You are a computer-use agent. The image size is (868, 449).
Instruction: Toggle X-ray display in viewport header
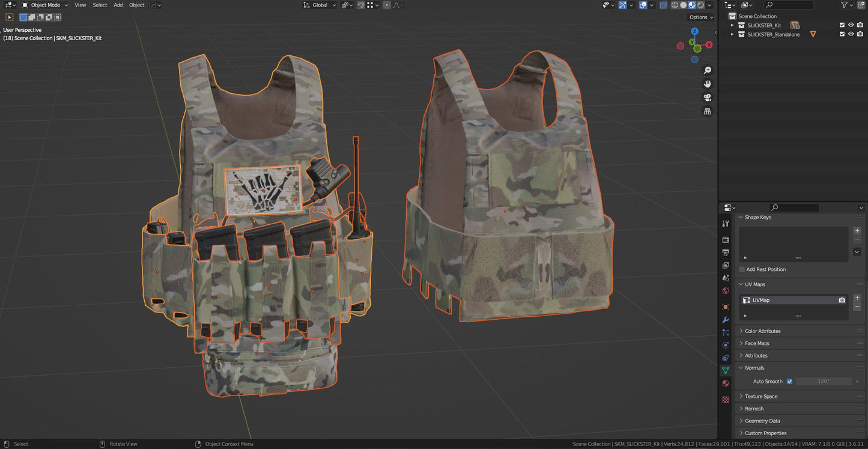click(663, 5)
